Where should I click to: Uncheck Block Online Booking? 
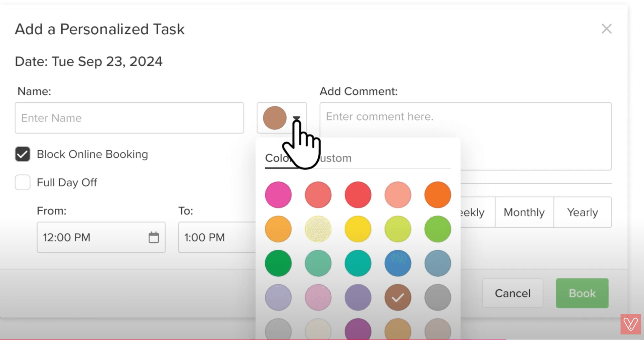22,154
